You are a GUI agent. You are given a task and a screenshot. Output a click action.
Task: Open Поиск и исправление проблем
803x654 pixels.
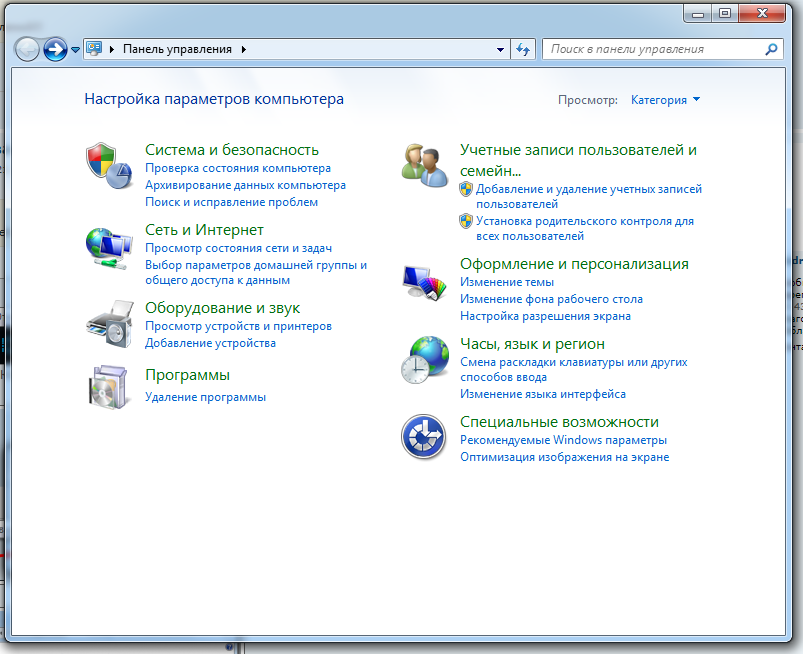click(231, 202)
